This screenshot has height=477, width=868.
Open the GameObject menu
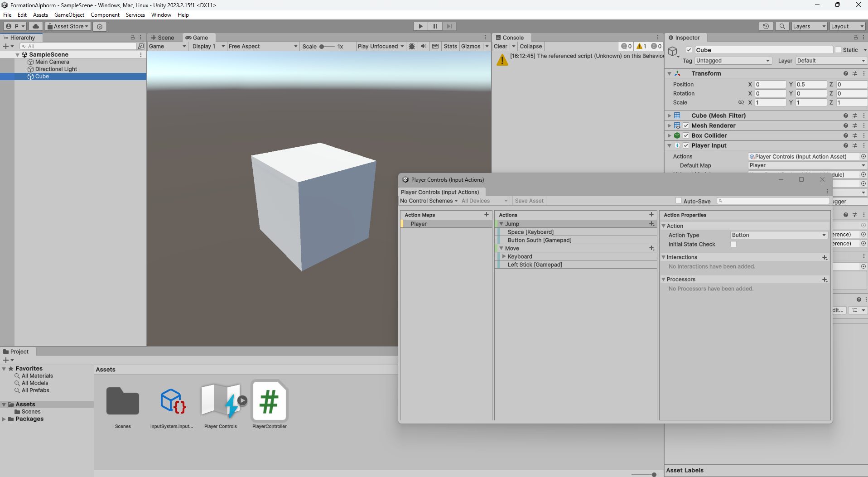(x=69, y=14)
